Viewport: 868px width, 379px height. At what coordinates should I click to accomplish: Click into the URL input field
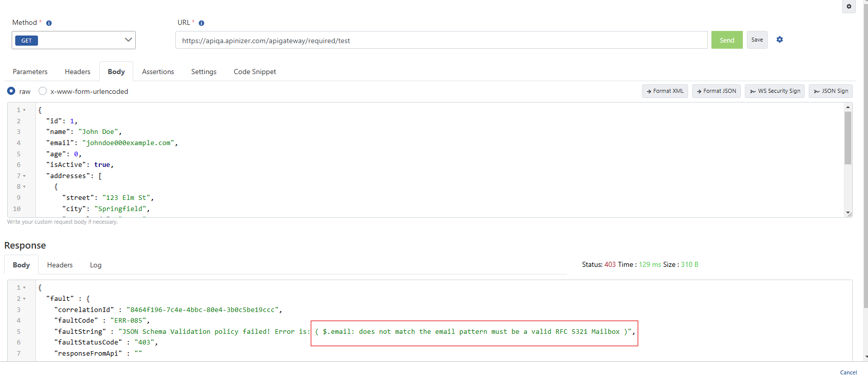pos(441,41)
